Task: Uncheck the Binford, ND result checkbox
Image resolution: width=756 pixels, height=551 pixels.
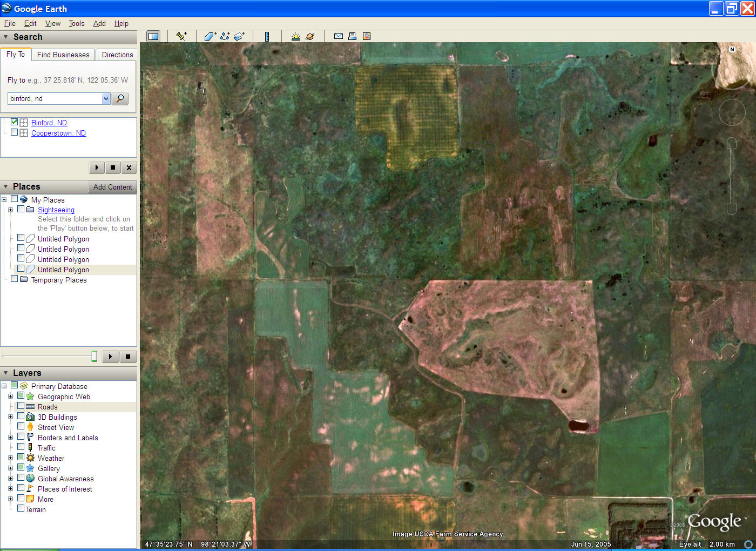Action: point(15,122)
